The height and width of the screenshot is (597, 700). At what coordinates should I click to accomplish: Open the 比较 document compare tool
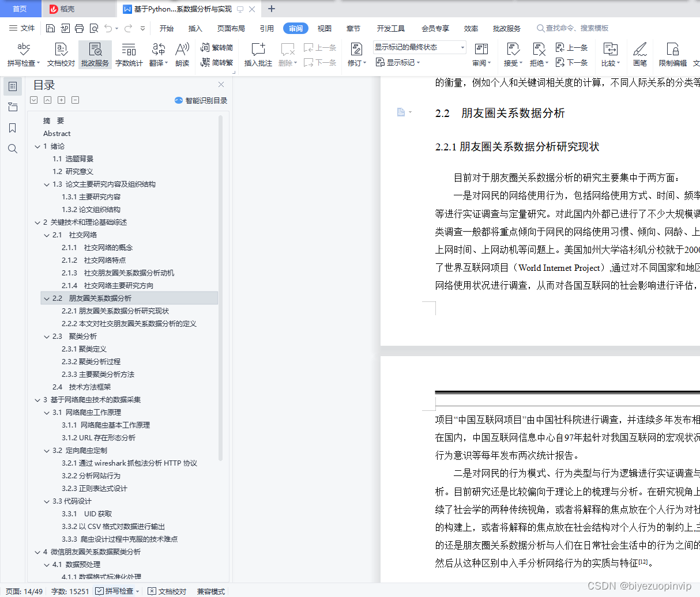(x=609, y=54)
